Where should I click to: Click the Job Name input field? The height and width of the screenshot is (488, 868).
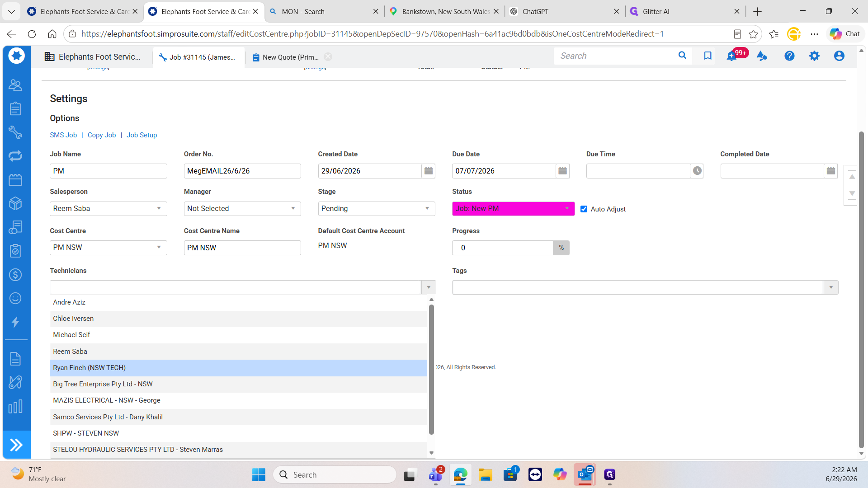pyautogui.click(x=108, y=171)
